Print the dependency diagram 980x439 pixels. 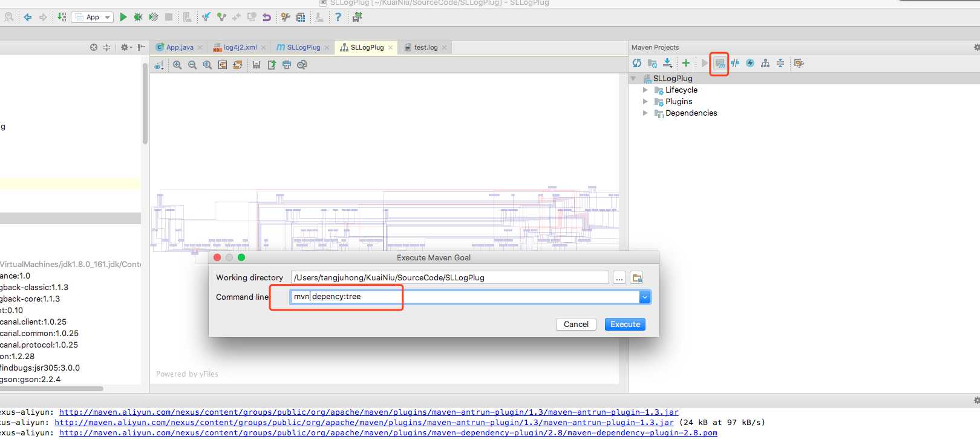287,65
